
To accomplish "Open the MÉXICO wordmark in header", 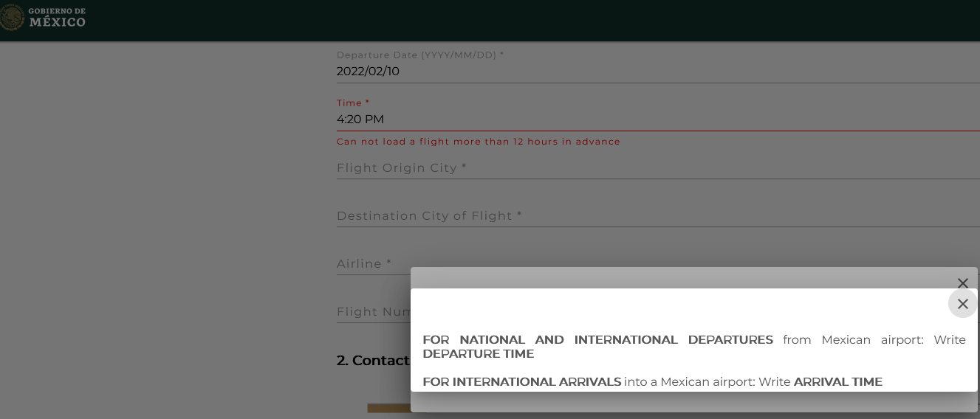I will coord(57,22).
